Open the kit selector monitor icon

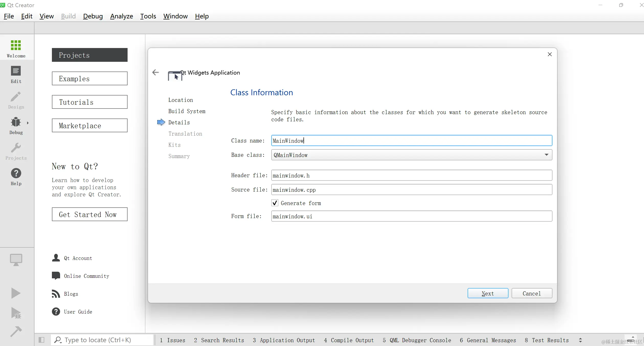point(16,260)
